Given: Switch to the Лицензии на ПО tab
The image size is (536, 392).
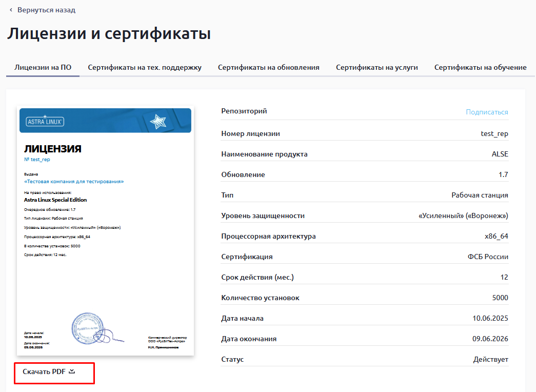Looking at the screenshot, I should coord(43,67).
